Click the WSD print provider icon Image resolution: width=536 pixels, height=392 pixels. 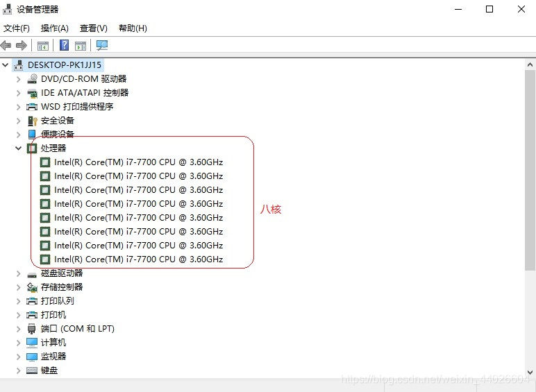point(32,107)
